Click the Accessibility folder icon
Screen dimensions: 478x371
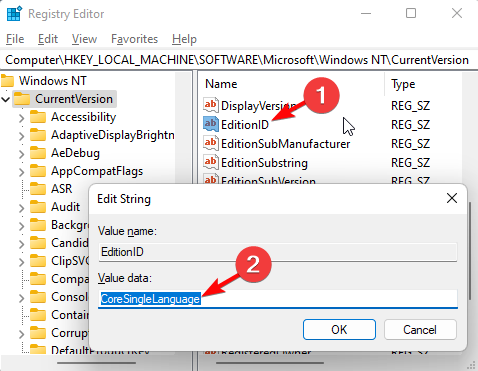(38, 117)
